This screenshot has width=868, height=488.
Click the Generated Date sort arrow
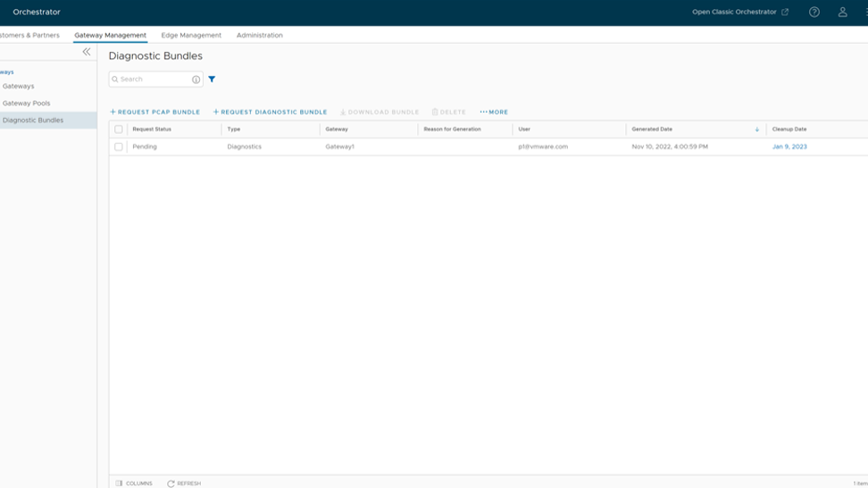tap(756, 129)
